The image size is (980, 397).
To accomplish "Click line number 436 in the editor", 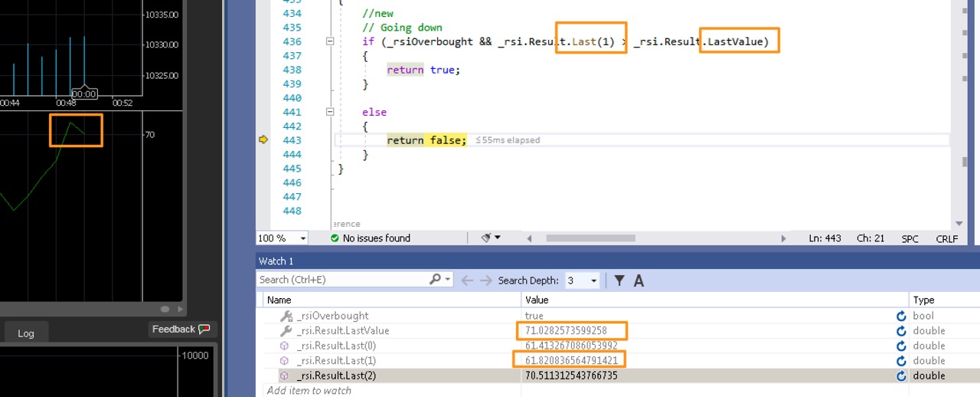I will click(x=292, y=41).
